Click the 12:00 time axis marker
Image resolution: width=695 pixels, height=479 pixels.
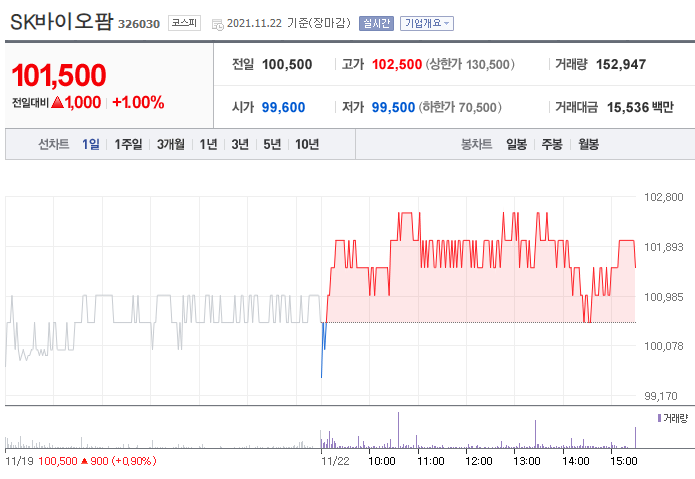click(x=479, y=461)
